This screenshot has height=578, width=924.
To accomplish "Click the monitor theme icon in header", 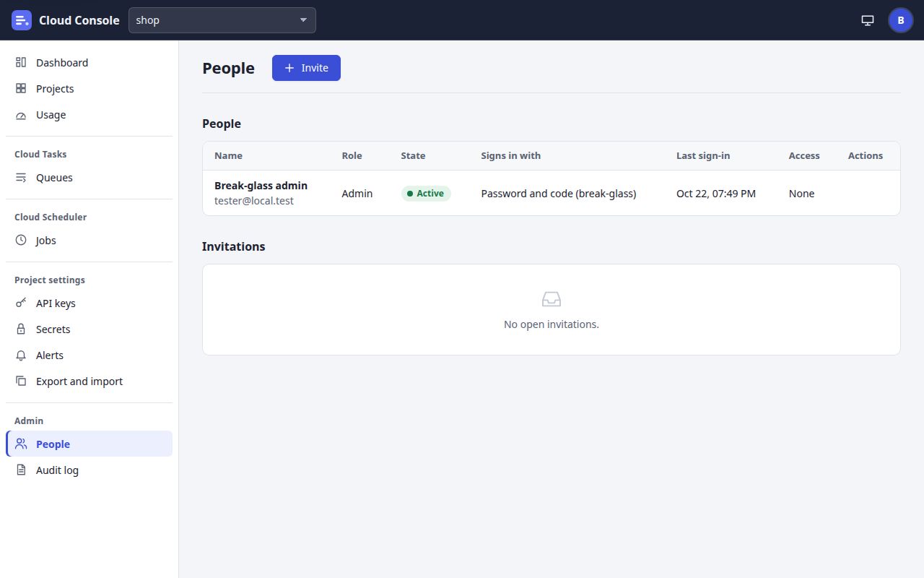I will (868, 20).
